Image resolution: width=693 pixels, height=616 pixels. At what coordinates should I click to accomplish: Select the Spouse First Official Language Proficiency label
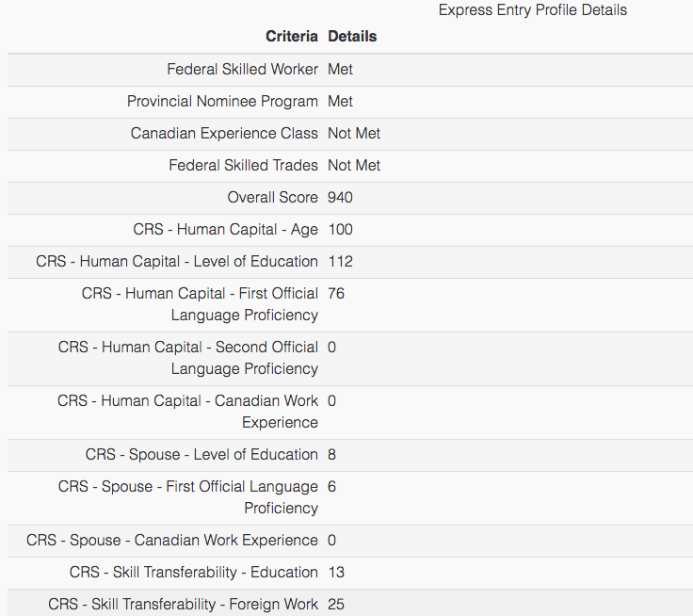coord(188,497)
